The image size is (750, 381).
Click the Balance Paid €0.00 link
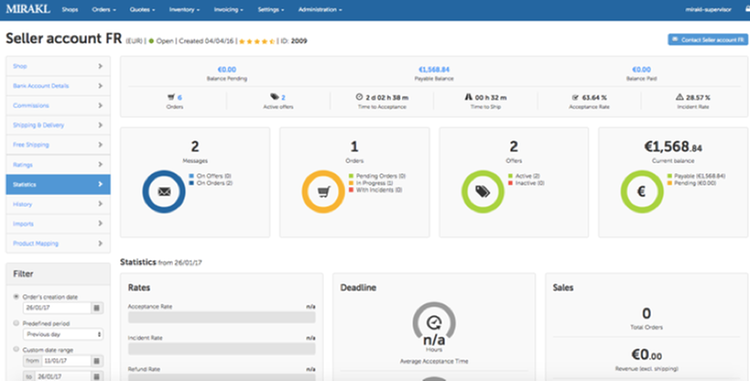[641, 70]
